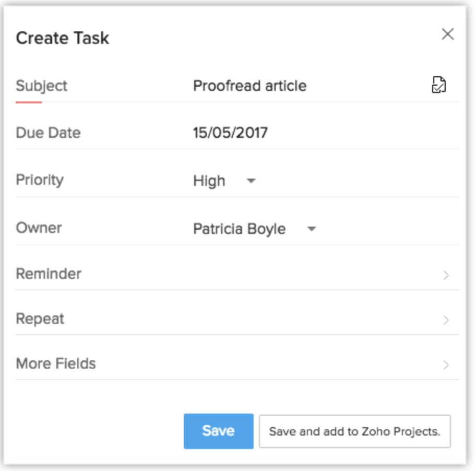The height and width of the screenshot is (471, 476).
Task: Expand the Reminder section
Action: point(49,274)
